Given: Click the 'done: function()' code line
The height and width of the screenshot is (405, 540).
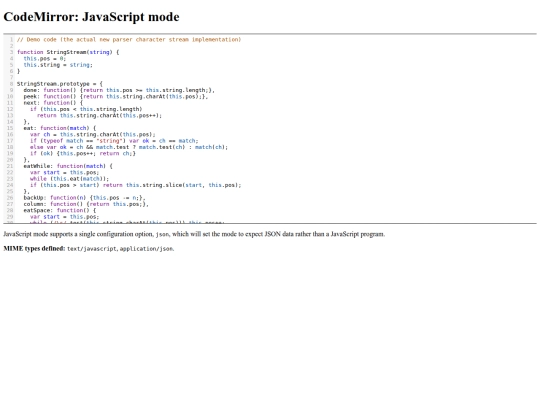Looking at the screenshot, I should (x=119, y=90).
